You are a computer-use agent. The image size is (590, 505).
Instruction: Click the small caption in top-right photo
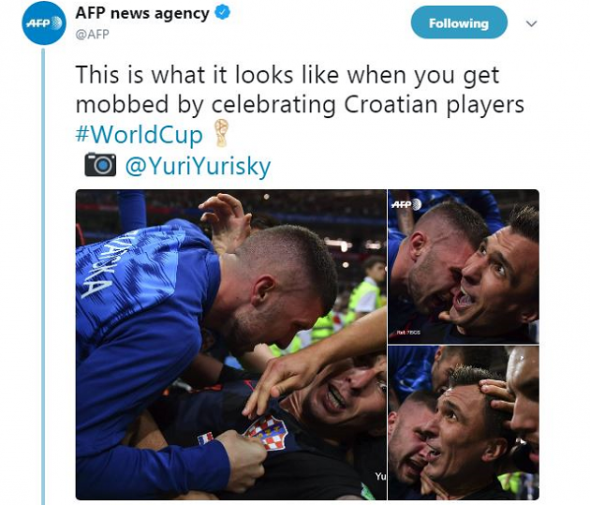(x=408, y=333)
